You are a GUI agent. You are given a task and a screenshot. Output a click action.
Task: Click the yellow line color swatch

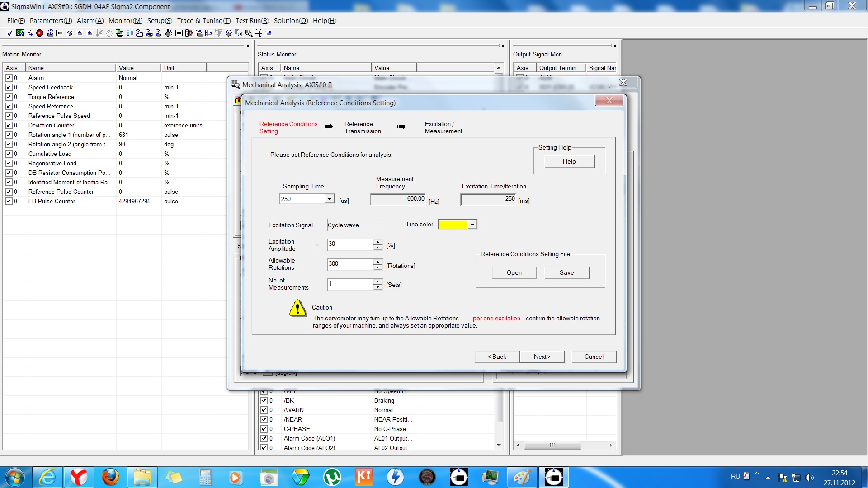click(453, 225)
